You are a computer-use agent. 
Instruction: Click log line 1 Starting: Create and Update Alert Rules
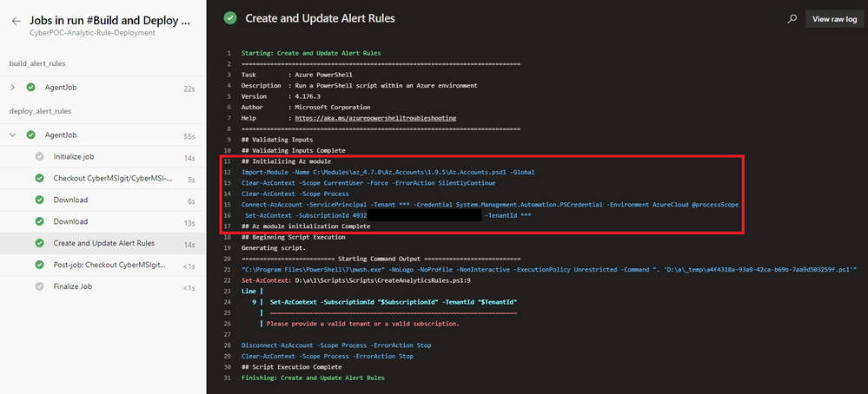coord(310,53)
